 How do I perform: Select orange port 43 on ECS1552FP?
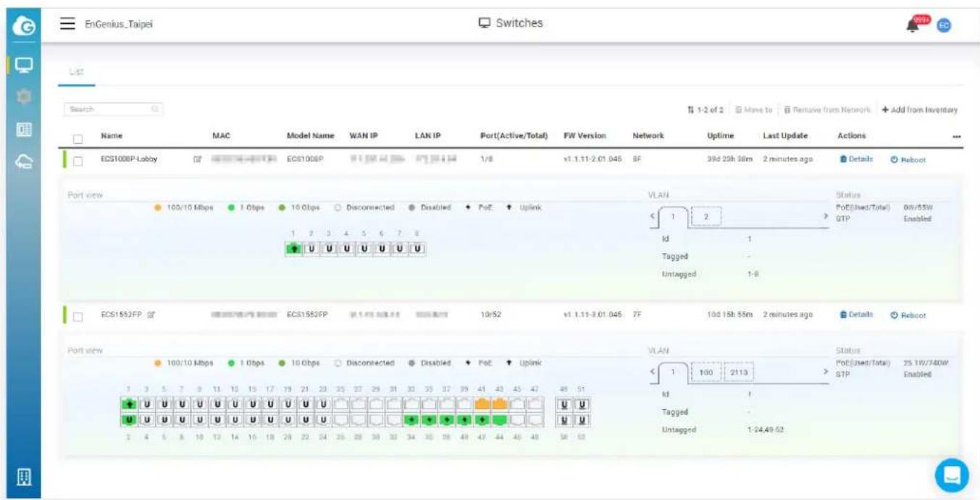click(x=499, y=404)
